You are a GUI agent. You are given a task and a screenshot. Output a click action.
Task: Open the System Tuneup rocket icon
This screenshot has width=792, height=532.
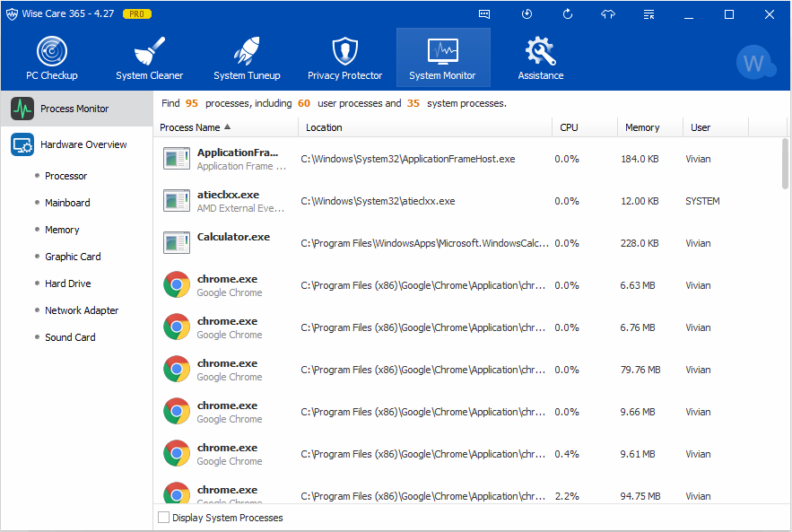pos(247,51)
